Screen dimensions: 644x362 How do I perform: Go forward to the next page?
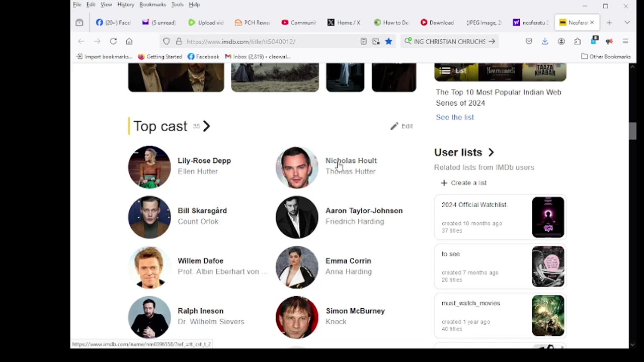[97, 41]
